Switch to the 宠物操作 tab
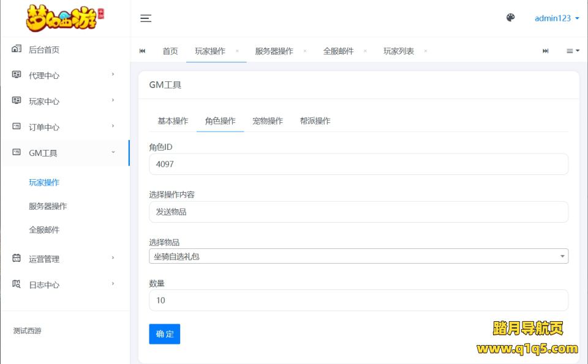The height and width of the screenshot is (364, 588). coord(268,121)
